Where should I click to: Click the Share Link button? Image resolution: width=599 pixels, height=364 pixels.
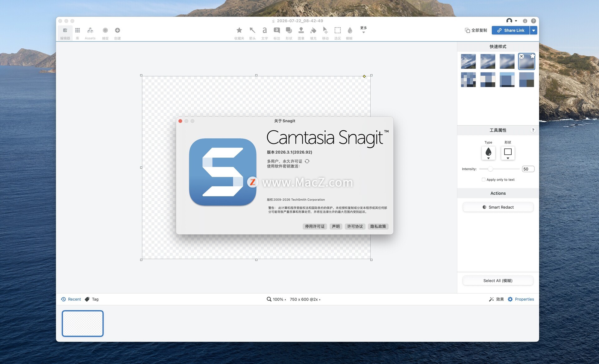[511, 30]
